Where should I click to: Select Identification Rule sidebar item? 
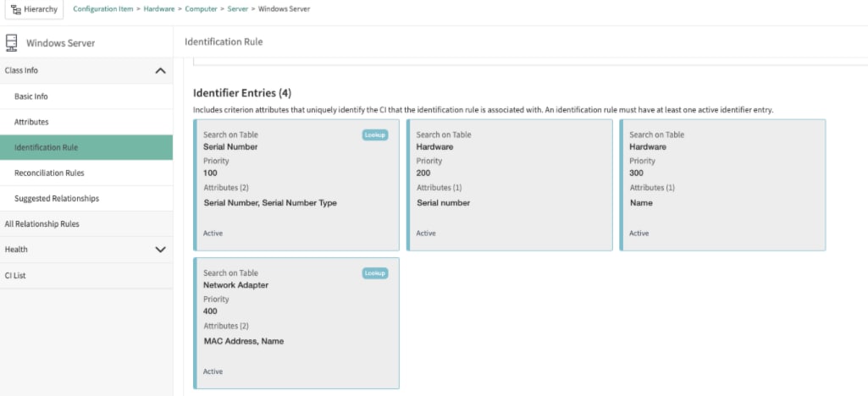[x=86, y=148]
